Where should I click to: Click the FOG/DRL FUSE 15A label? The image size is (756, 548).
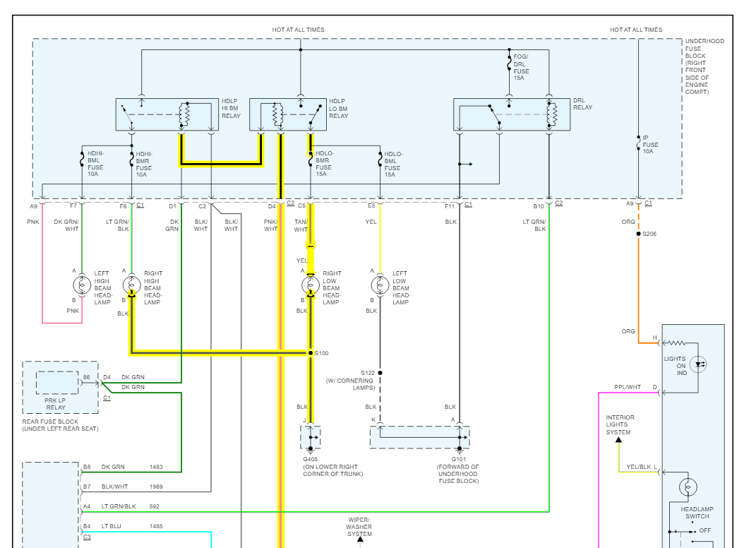coord(521,67)
